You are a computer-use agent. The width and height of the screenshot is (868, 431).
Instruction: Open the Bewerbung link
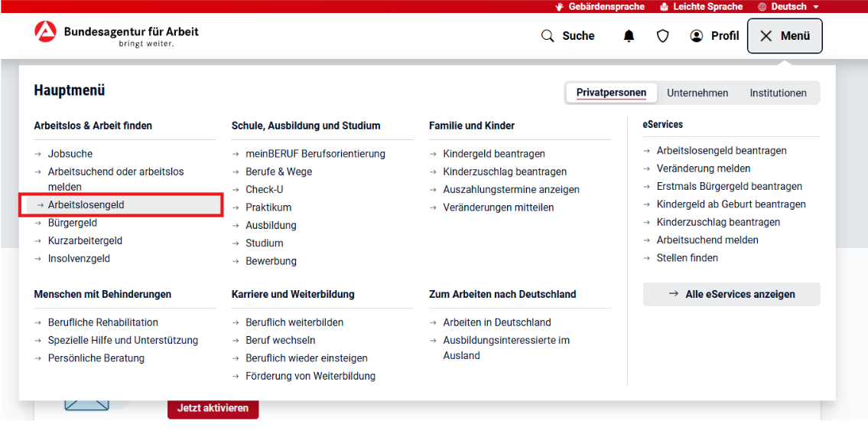click(271, 260)
